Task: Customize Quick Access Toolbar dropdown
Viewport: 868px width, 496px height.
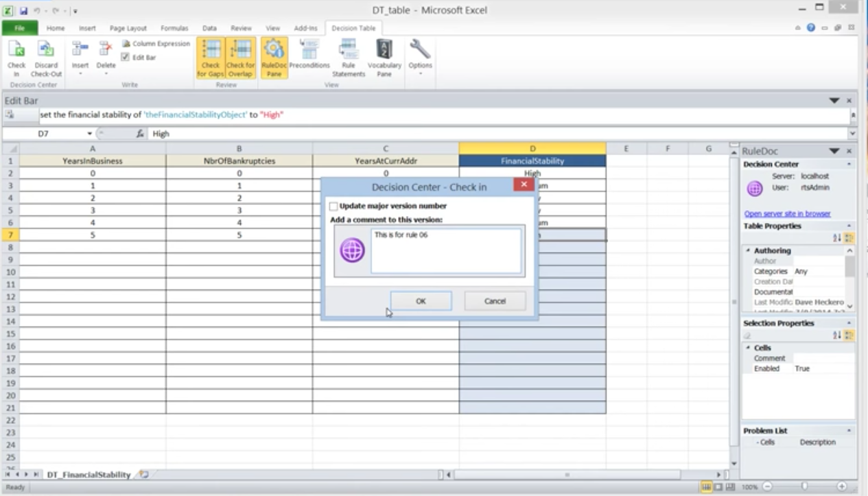Action: pyautogui.click(x=74, y=11)
